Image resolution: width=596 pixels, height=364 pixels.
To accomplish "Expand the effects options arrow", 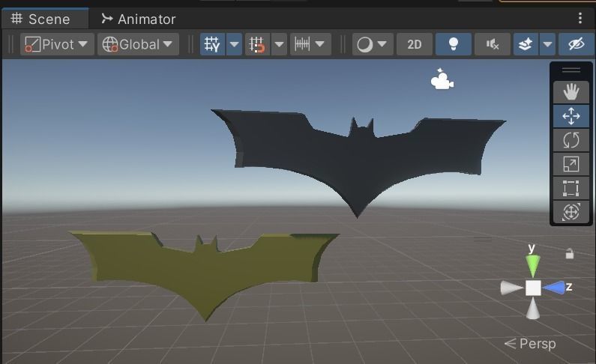I will pos(547,44).
